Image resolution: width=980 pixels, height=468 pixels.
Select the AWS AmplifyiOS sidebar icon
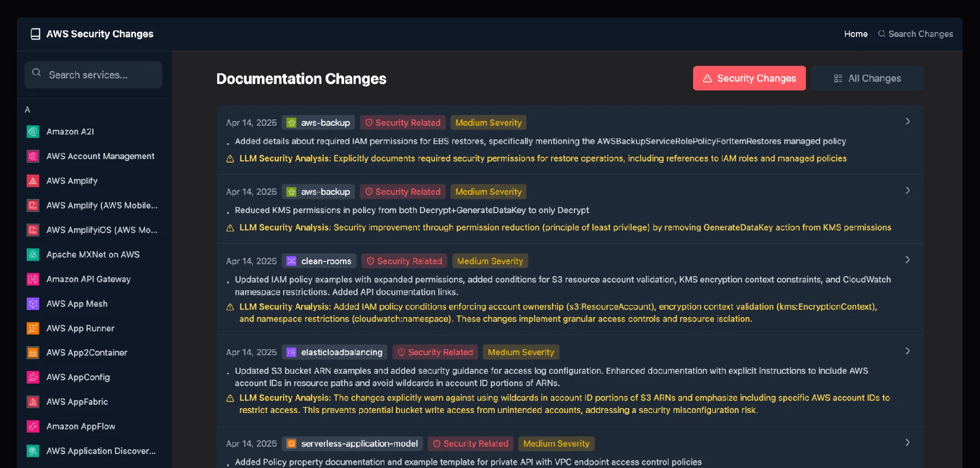(x=33, y=230)
